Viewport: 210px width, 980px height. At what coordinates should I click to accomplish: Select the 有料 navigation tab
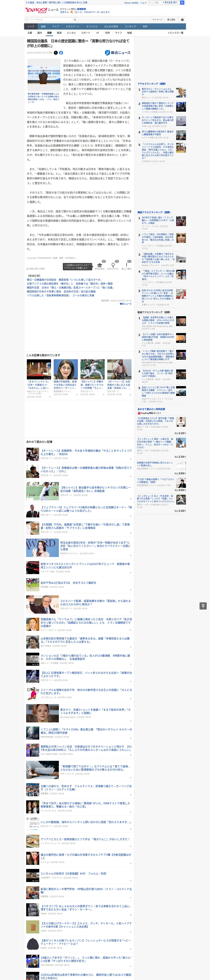[x=145, y=27]
